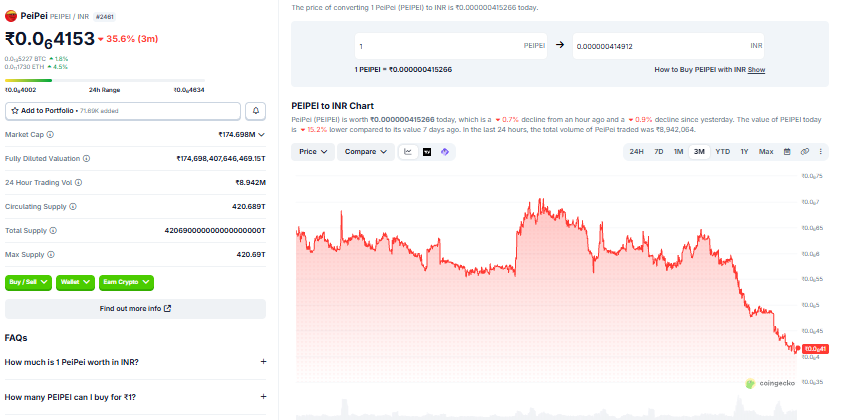Switch to line chart view icon
Viewport: 842px width, 420px height.
point(408,152)
